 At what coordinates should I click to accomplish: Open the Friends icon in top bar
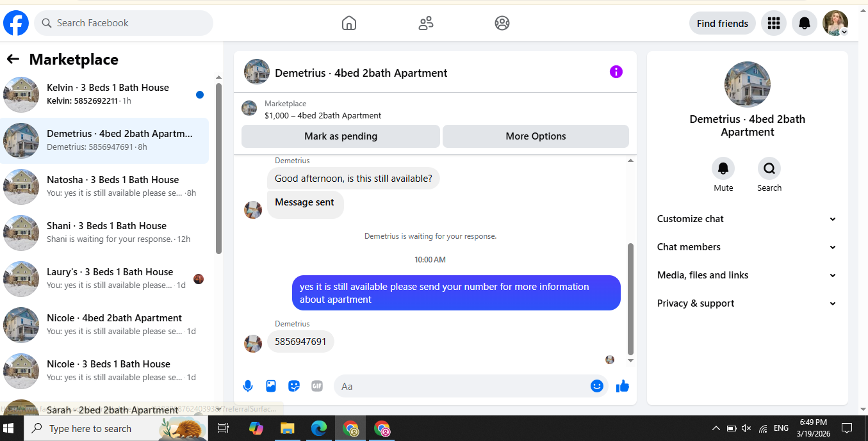[426, 23]
